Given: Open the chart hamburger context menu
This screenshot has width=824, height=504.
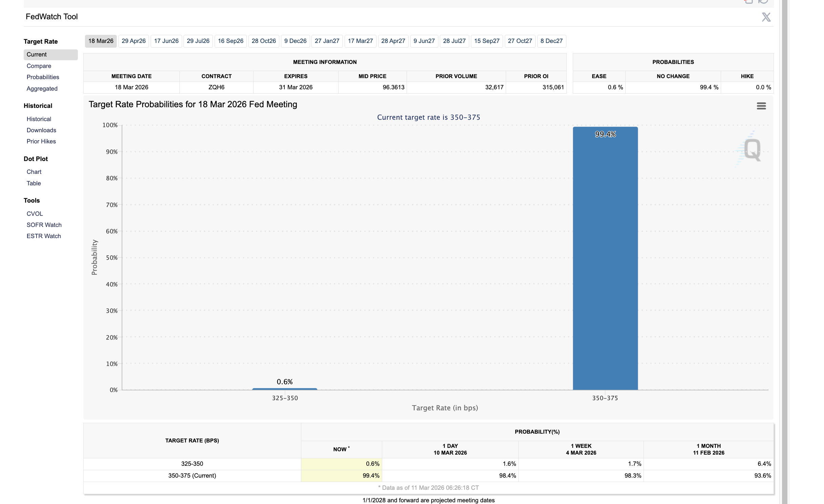Looking at the screenshot, I should [761, 106].
